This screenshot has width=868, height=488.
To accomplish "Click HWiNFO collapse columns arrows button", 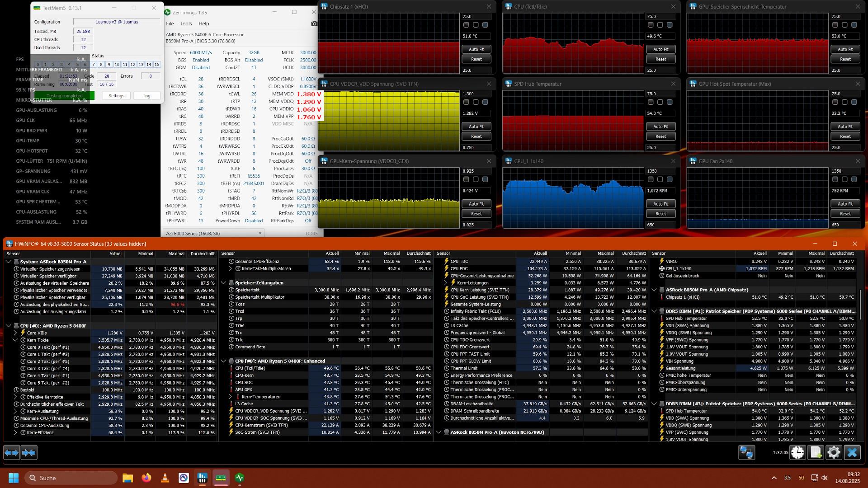I will click(29, 452).
